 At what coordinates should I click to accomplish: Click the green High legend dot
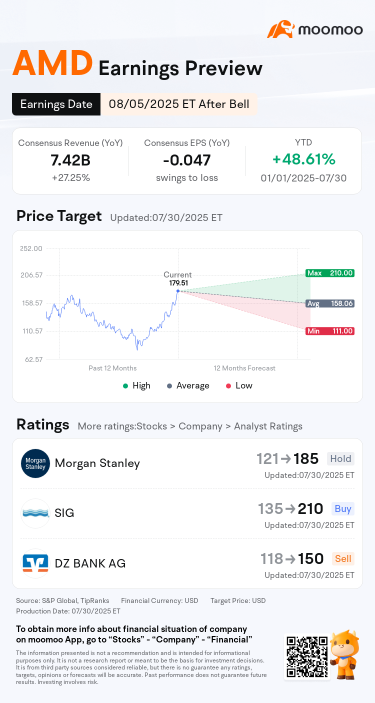click(125, 386)
